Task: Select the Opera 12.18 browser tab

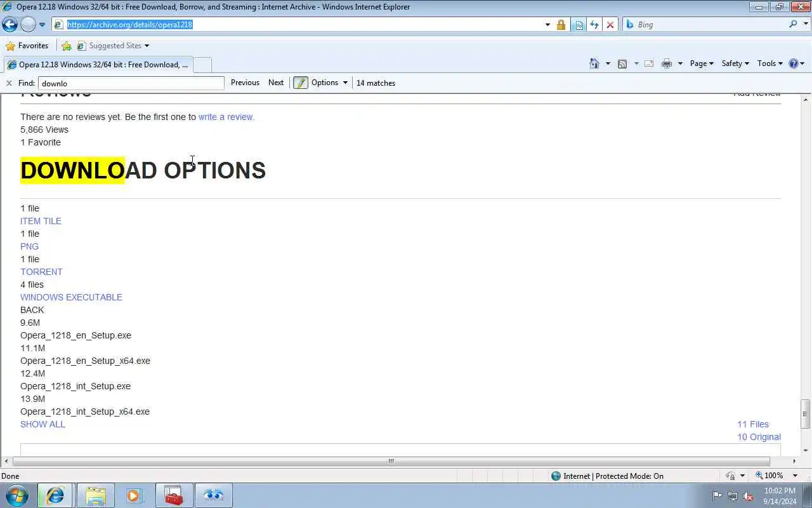Action: click(x=97, y=65)
